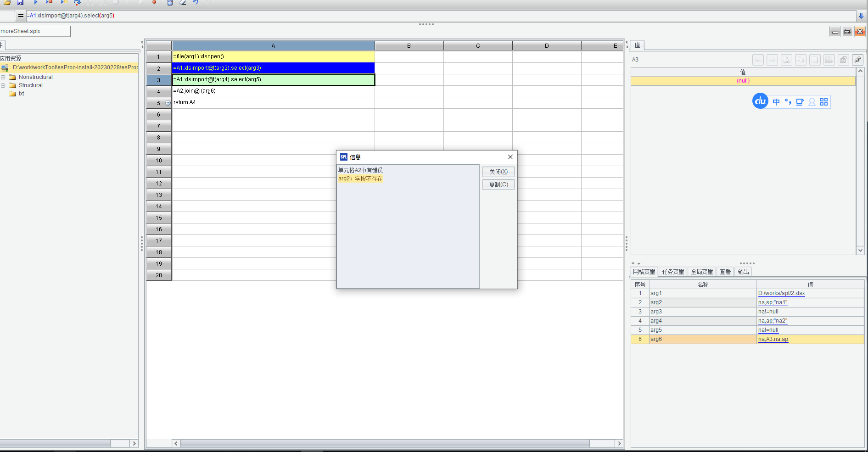Click arg4 value na,ap;"na2"
The width and height of the screenshot is (868, 452).
click(773, 321)
